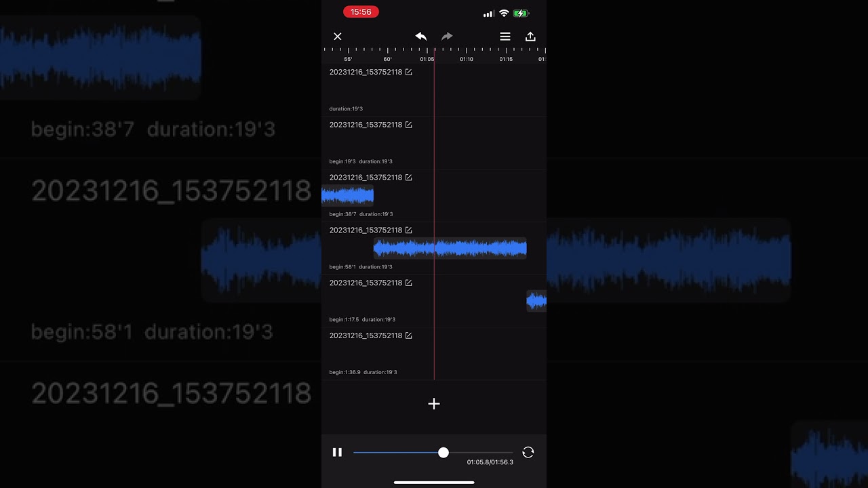Click the 'begin:1:17.5 duration:19'3' label

(362, 319)
